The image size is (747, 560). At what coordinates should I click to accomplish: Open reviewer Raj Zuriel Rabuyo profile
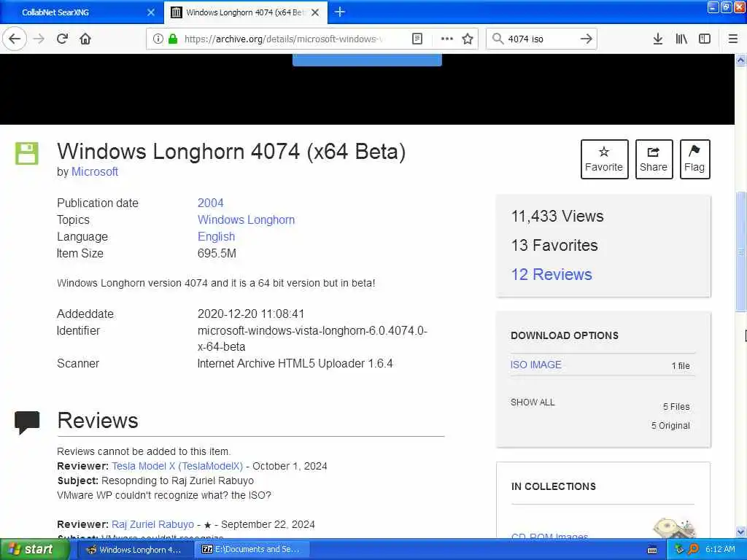point(152,524)
